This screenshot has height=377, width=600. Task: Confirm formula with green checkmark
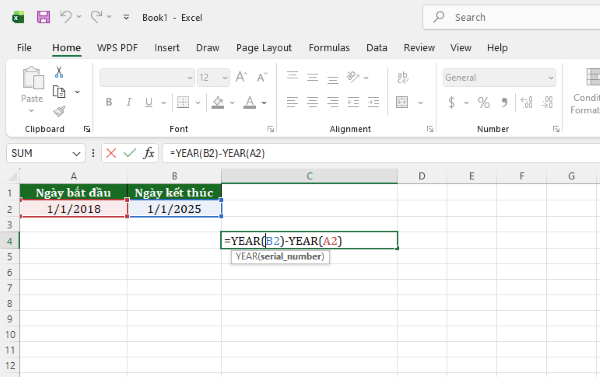point(130,153)
